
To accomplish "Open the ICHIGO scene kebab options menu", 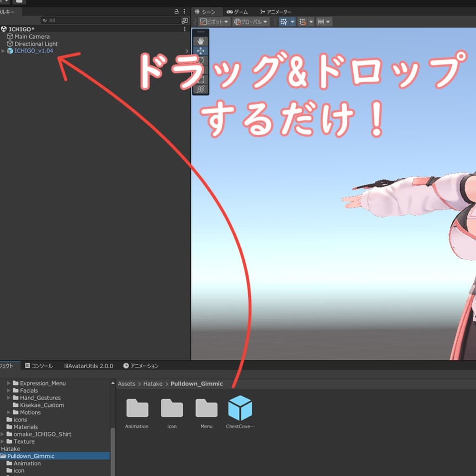I will tap(185, 29).
